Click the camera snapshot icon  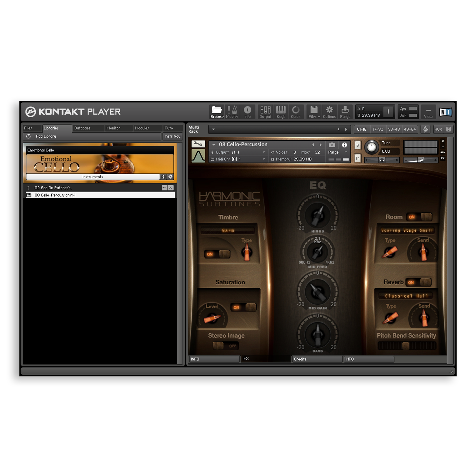(x=332, y=145)
